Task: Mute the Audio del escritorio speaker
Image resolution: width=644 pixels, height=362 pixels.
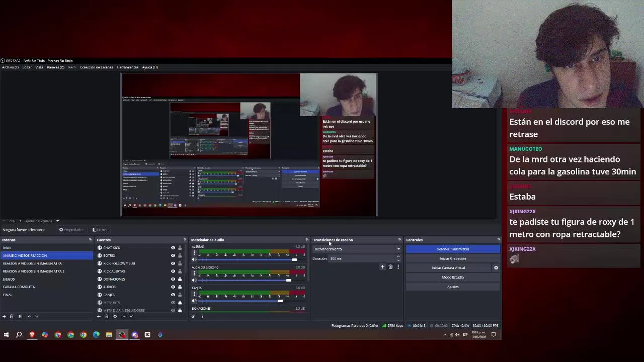Action: (195, 280)
